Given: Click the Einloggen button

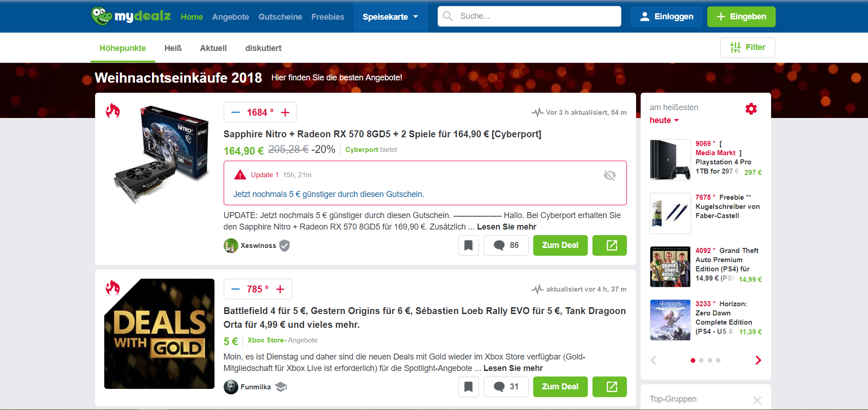Looking at the screenshot, I should click(x=666, y=17).
